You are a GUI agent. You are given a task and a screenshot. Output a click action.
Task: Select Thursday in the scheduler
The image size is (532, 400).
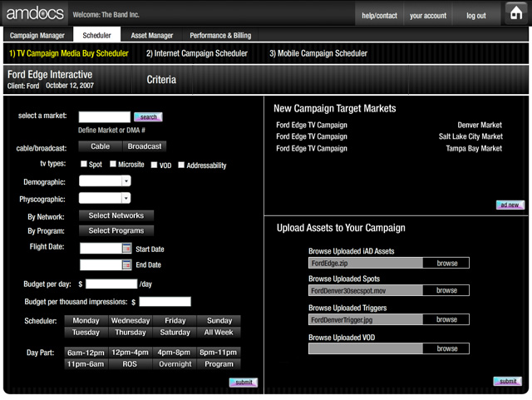131,332
